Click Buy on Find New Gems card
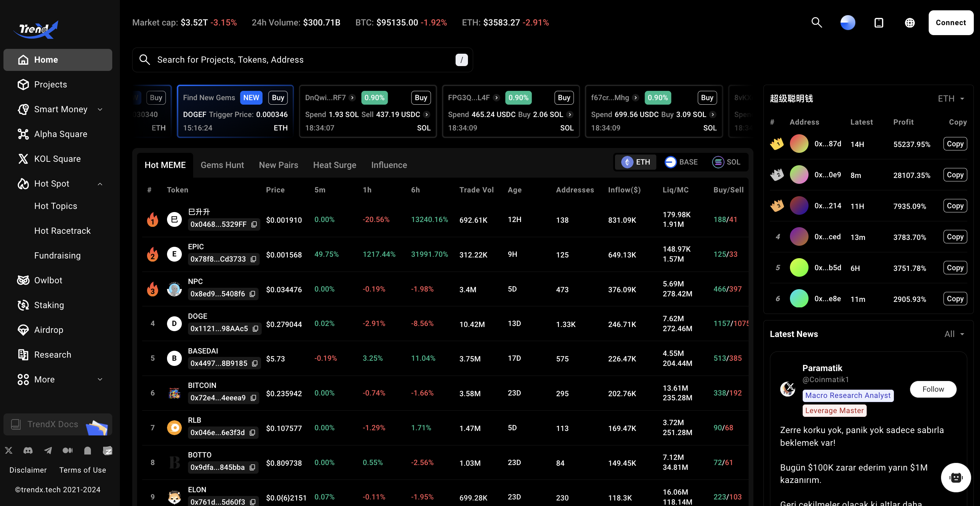 point(278,98)
